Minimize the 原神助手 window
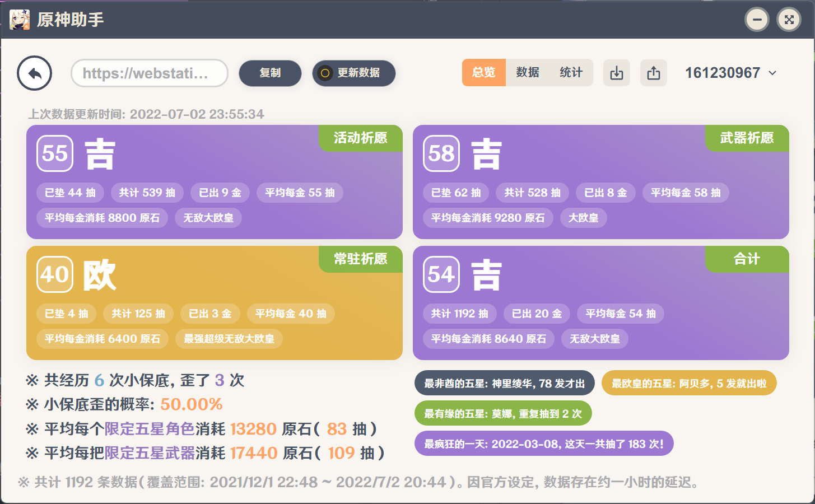Viewport: 815px width, 504px height. [x=757, y=20]
